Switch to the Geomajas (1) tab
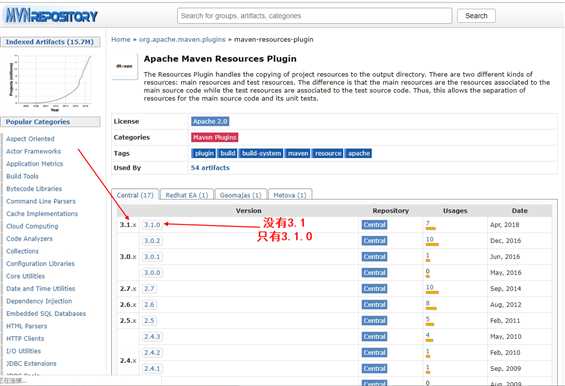The image size is (565, 386). tap(241, 195)
